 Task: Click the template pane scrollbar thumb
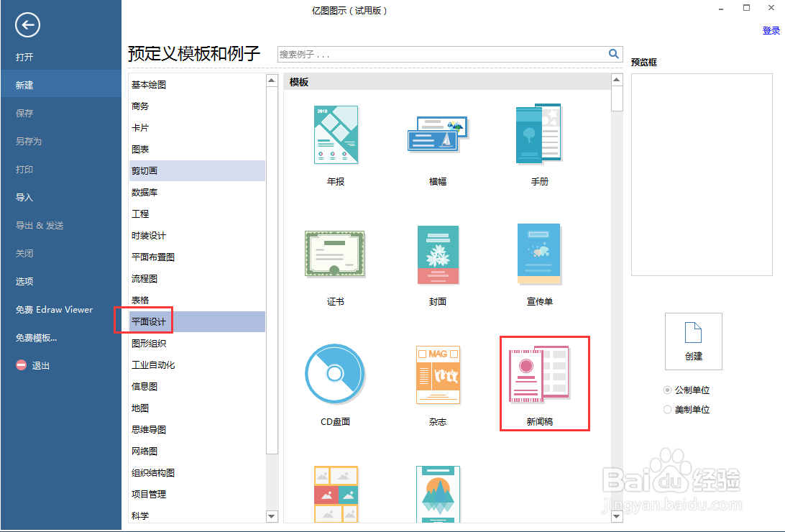point(617,98)
